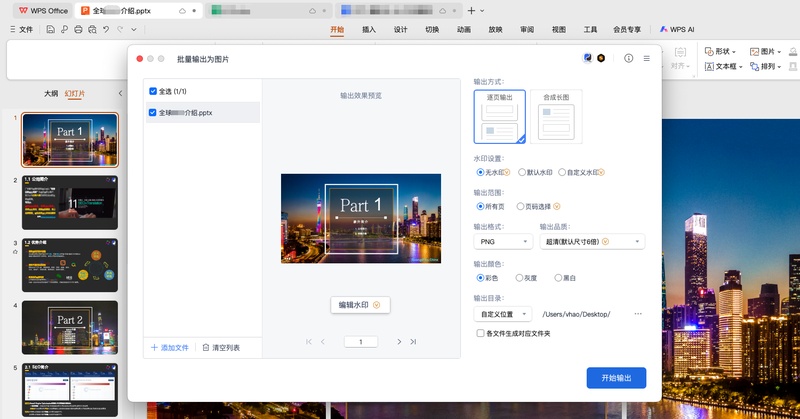This screenshot has width=800, height=419.
Task: Click the WPS AI button
Action: pyautogui.click(x=677, y=30)
